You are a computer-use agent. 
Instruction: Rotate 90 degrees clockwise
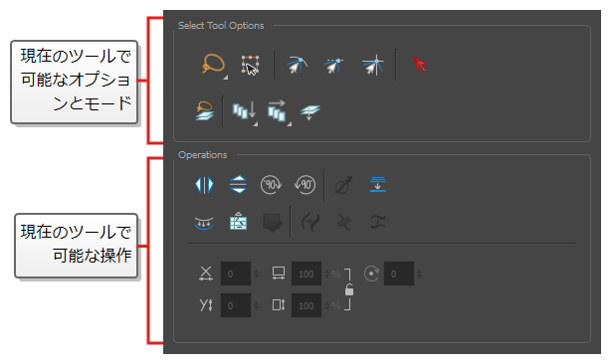271,185
